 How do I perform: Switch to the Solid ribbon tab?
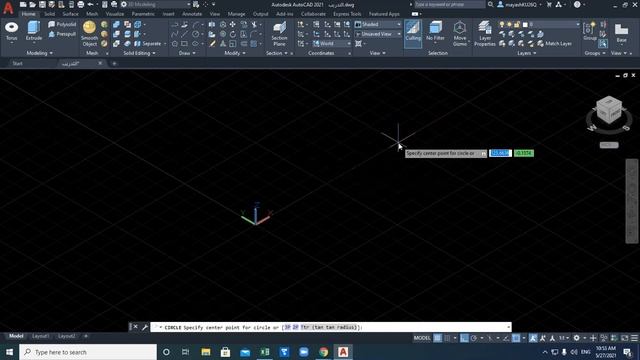[49, 14]
